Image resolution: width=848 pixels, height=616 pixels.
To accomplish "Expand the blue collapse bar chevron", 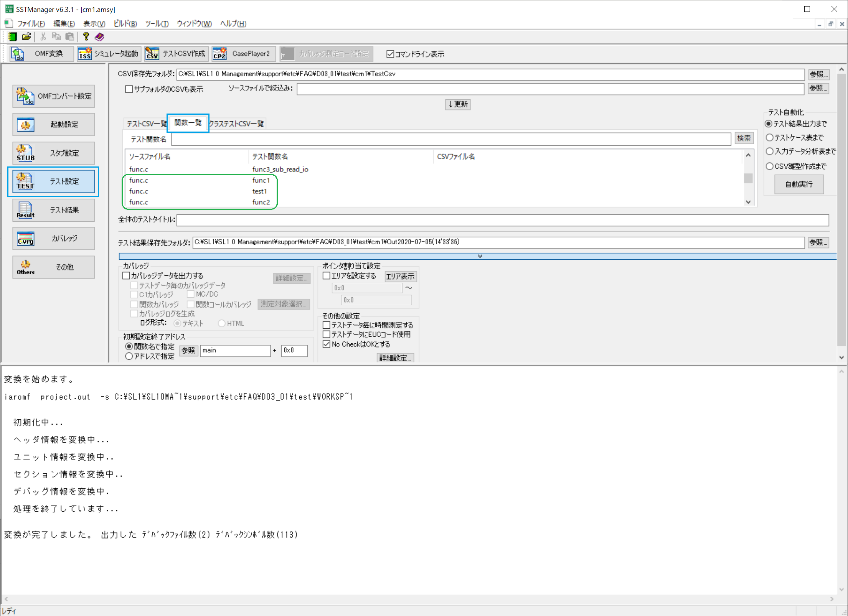I will click(480, 256).
